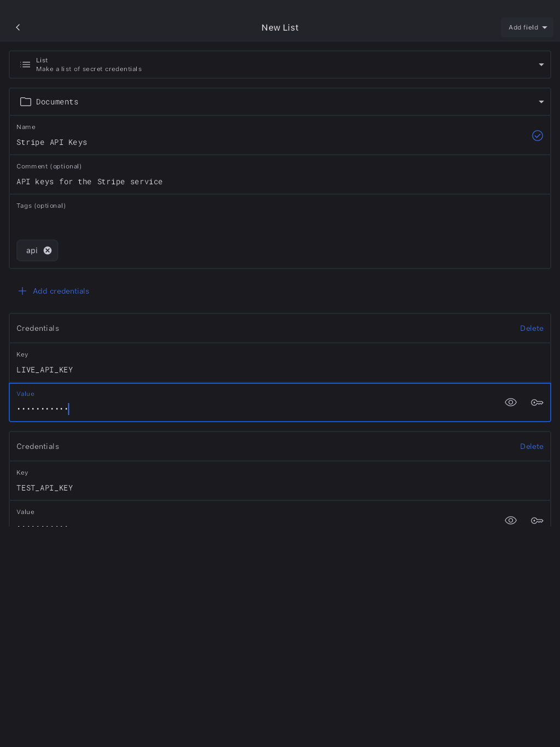Generate a value with LIVE_API_KEY key icon
The width and height of the screenshot is (560, 747).
(536, 402)
